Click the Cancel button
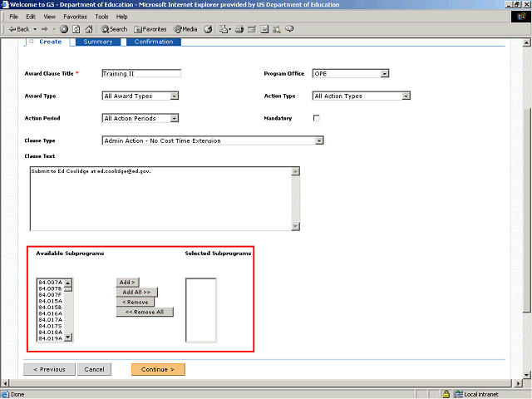532x399 pixels. pos(94,369)
